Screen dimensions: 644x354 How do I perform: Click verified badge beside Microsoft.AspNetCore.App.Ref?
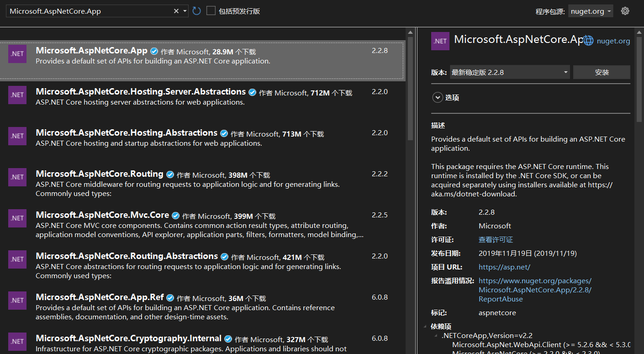coord(170,298)
